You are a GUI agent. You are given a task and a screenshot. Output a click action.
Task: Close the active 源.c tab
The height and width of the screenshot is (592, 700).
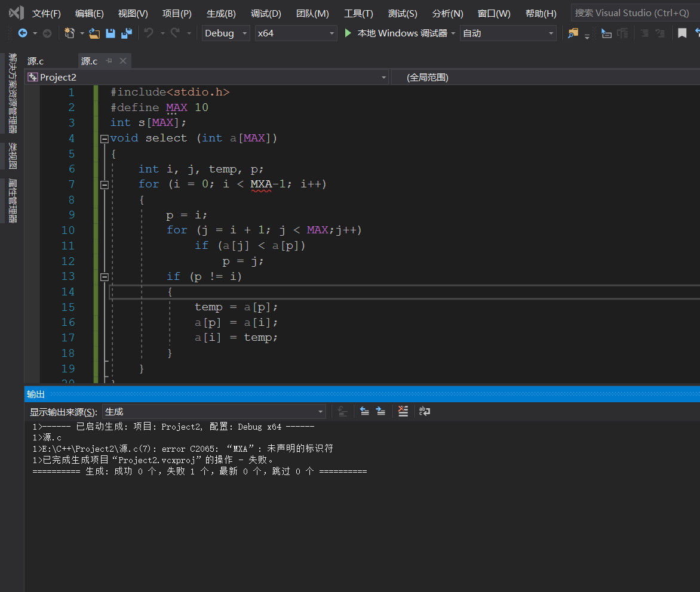pyautogui.click(x=123, y=61)
